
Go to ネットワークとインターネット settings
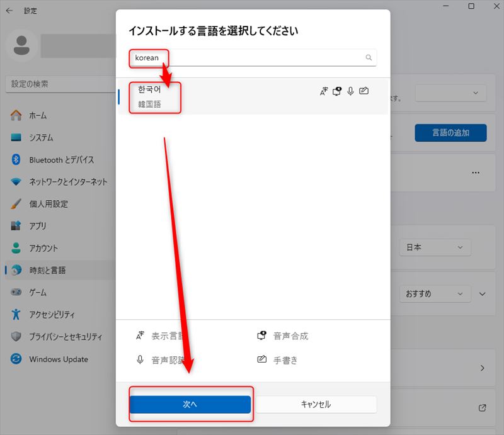(x=68, y=182)
